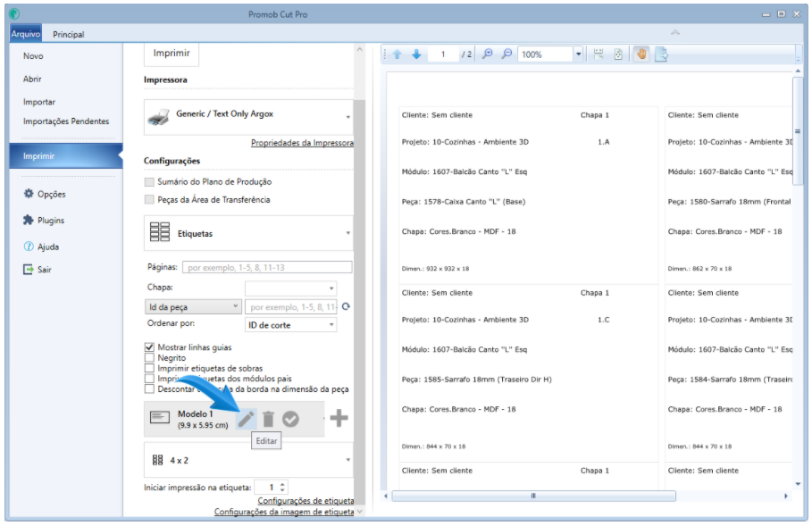
Task: Go to previous page with the up arrow
Action: pyautogui.click(x=398, y=54)
